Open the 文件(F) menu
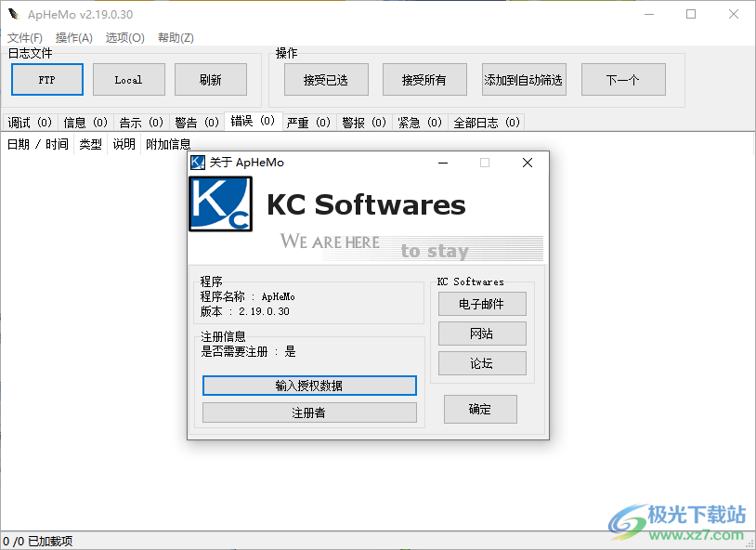756x550 pixels. coord(25,38)
